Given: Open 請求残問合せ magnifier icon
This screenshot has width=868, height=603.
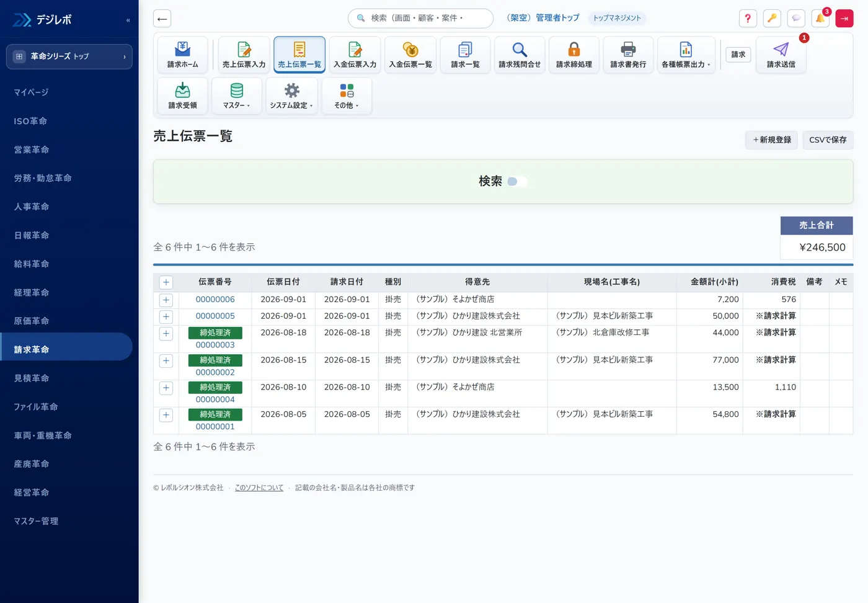Looking at the screenshot, I should pyautogui.click(x=520, y=55).
